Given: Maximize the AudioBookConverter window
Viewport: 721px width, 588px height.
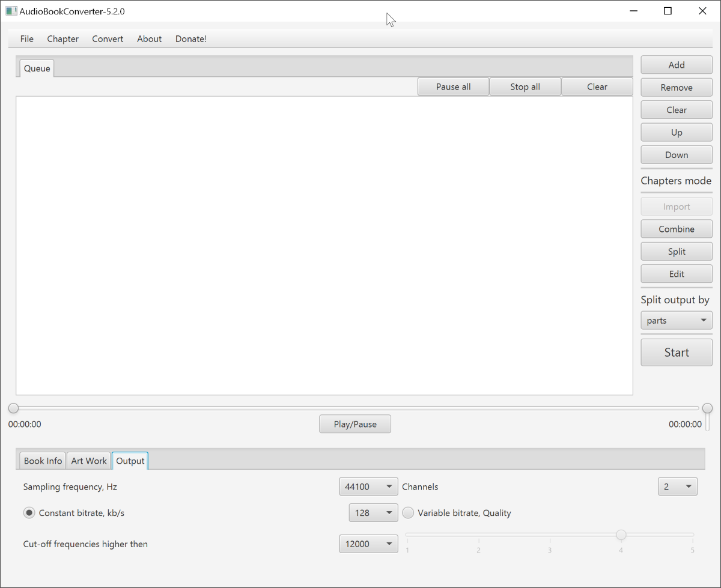Looking at the screenshot, I should [668, 11].
